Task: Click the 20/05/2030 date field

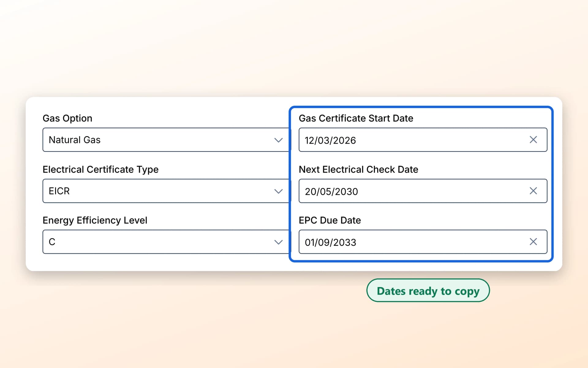Action: point(423,191)
